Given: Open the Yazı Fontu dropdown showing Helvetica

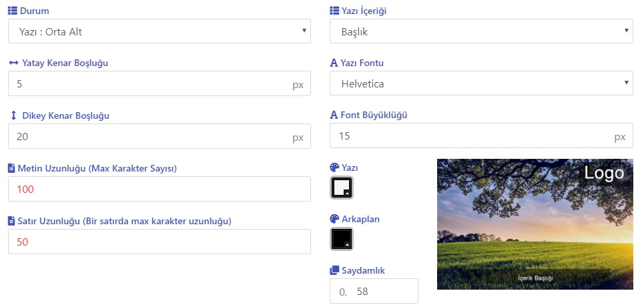Looking at the screenshot, I should point(480,84).
